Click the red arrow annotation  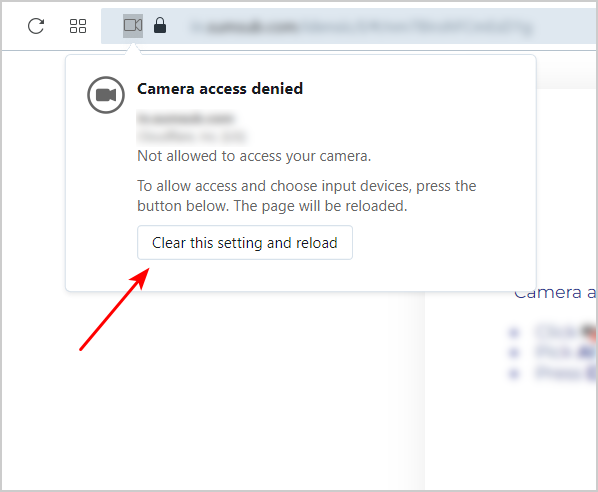click(114, 309)
